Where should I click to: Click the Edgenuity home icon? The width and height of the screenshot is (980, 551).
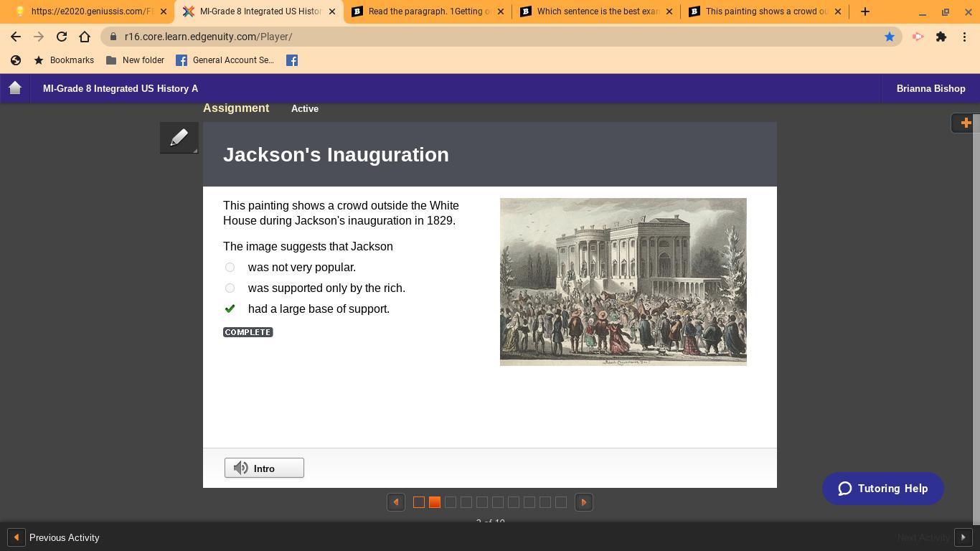[x=15, y=88]
